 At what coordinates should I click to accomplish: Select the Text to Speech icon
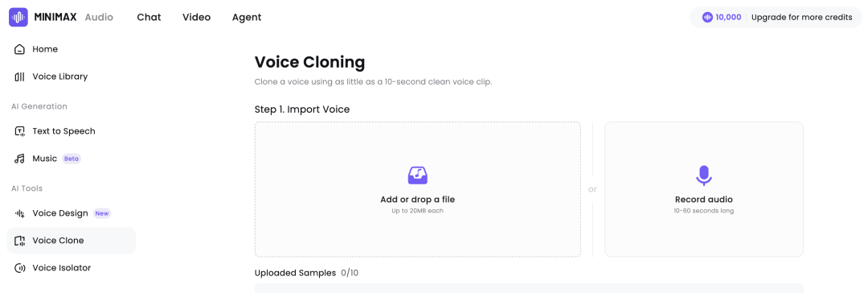[19, 131]
